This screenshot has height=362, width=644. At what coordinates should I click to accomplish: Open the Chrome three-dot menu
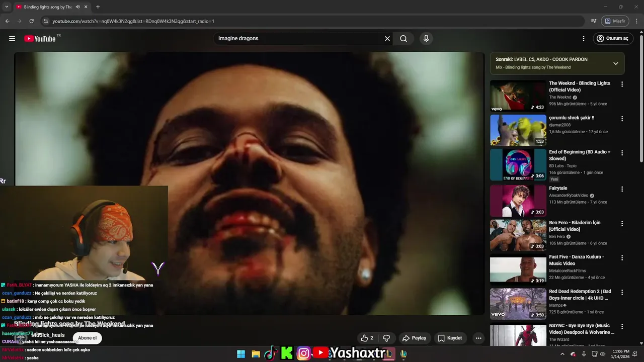pos(637,21)
